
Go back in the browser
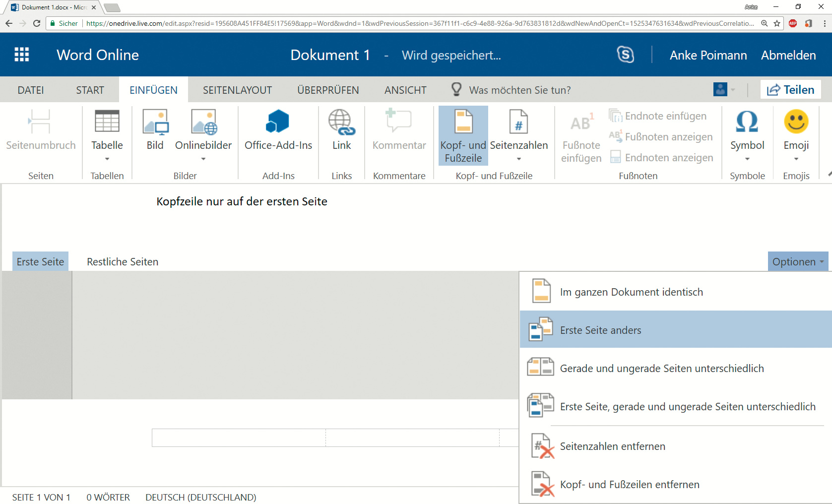[x=9, y=23]
